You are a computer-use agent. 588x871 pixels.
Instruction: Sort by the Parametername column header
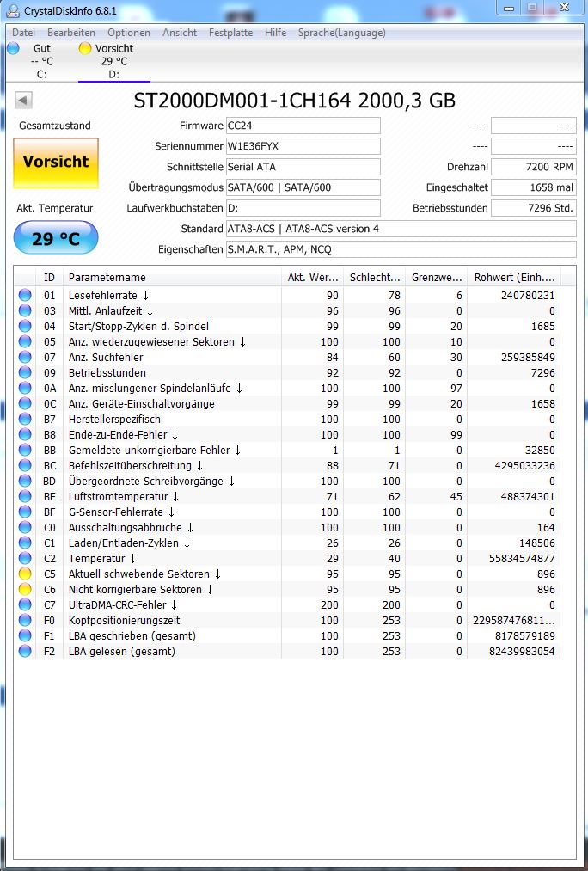172,277
